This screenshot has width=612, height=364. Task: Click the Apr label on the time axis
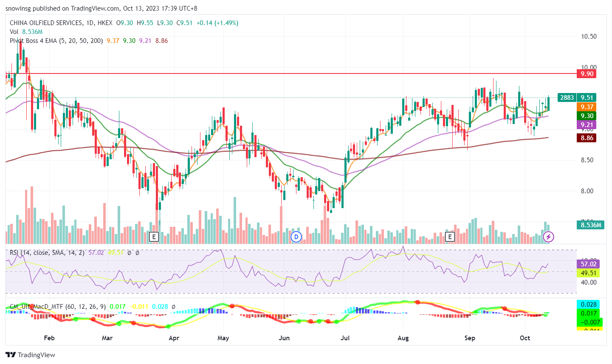(x=174, y=338)
